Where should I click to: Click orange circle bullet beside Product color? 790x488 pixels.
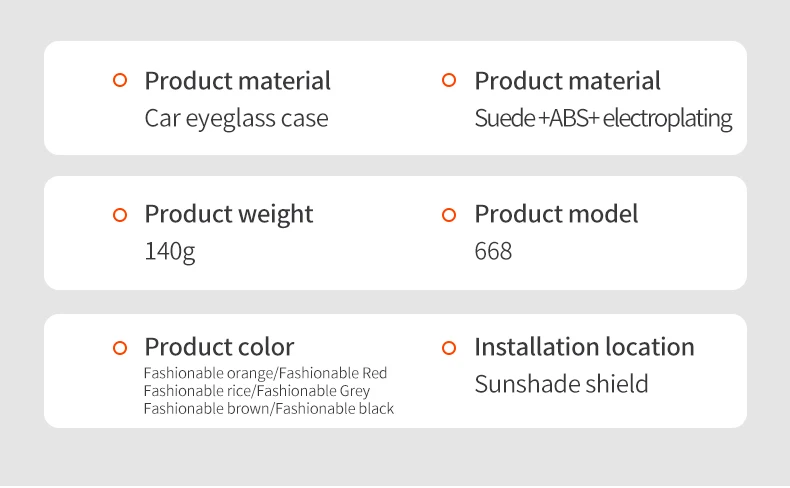pyautogui.click(x=120, y=348)
